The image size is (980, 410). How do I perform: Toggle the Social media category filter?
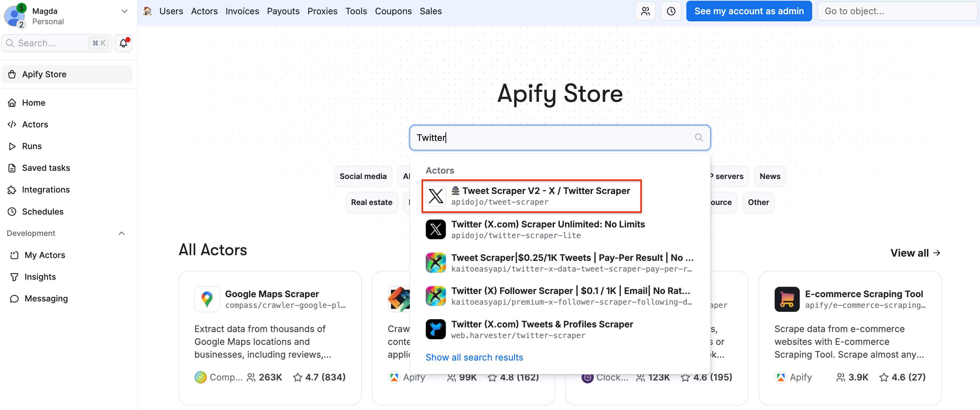tap(363, 176)
